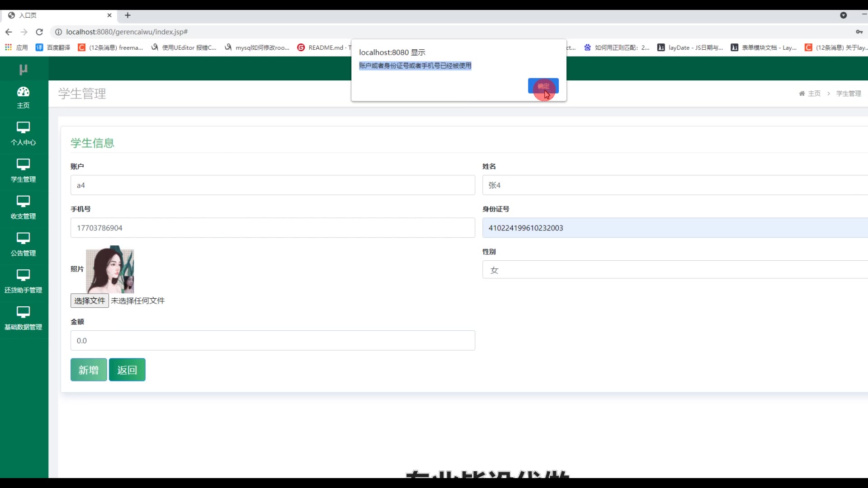Open 收支管理 monitor icon in the sidebar

click(x=23, y=201)
